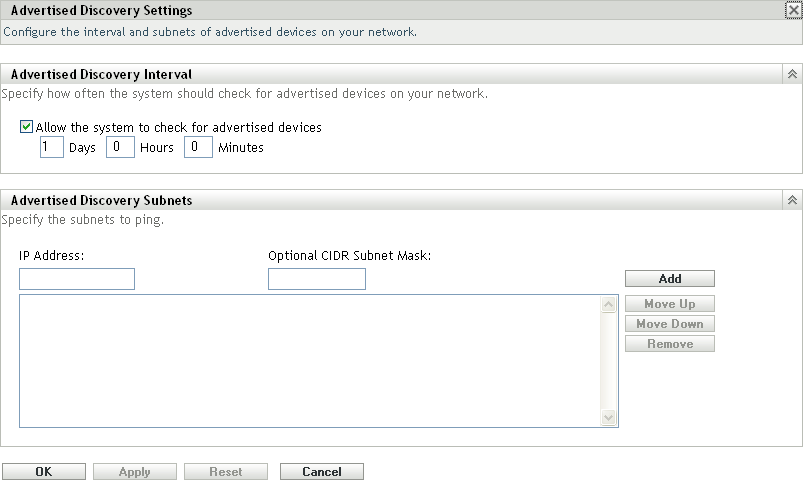Image resolution: width=803 pixels, height=480 pixels.
Task: Click the Apply button
Action: (135, 472)
